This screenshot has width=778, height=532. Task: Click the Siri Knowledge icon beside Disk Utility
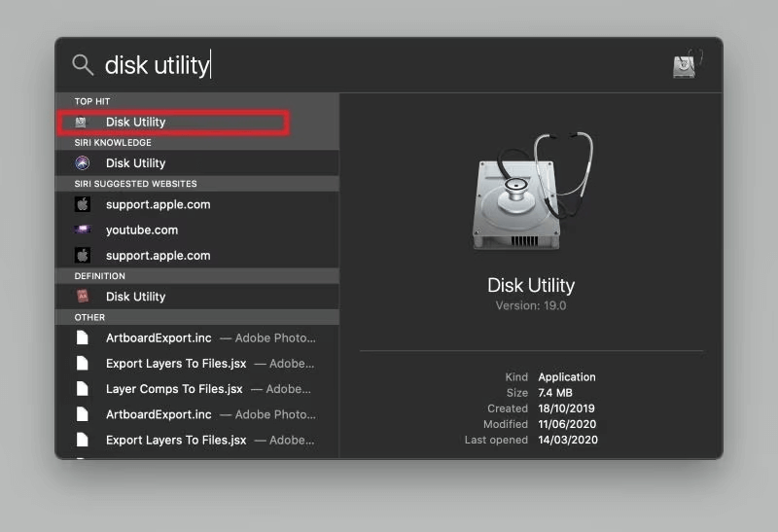pos(83,163)
